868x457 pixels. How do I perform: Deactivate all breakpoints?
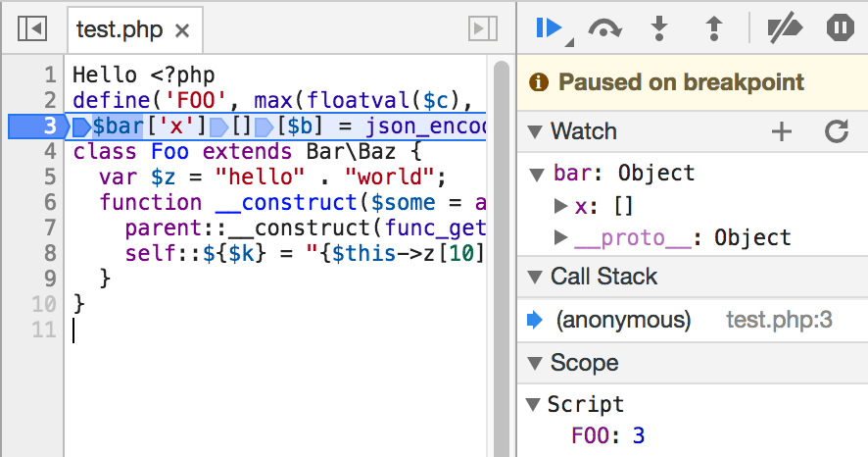[x=785, y=27]
